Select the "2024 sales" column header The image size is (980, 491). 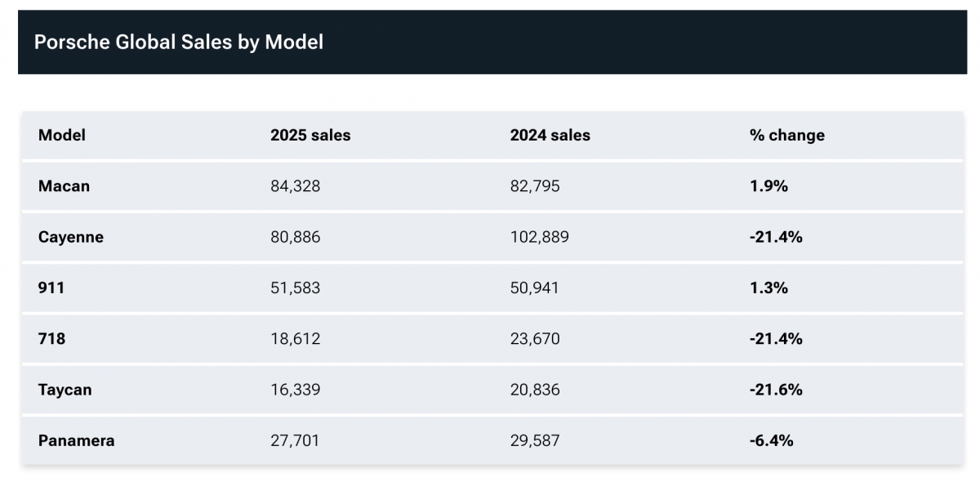(550, 136)
